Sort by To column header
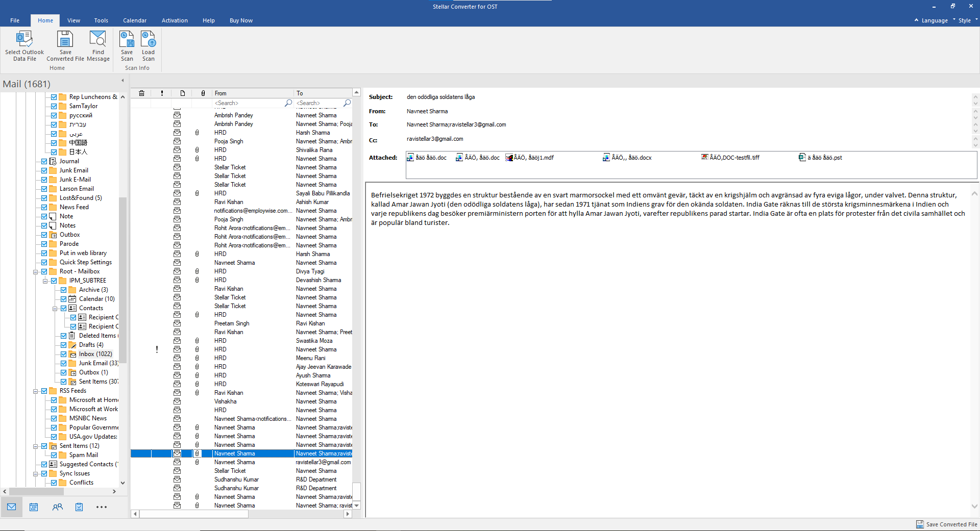 point(323,93)
